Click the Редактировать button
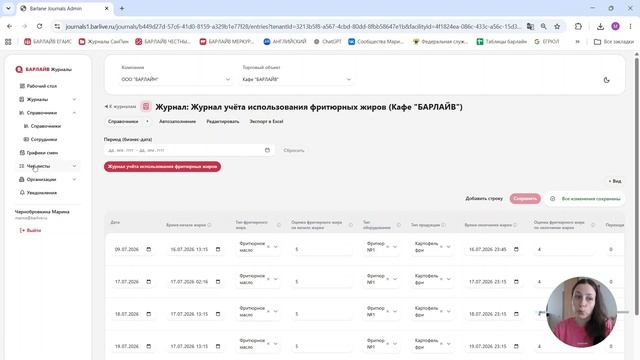 222,122
